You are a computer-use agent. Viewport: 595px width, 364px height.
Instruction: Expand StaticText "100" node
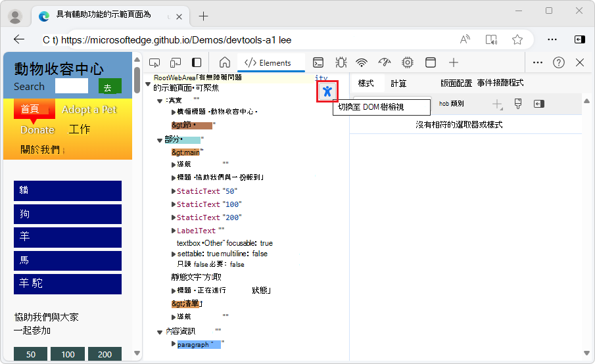174,204
